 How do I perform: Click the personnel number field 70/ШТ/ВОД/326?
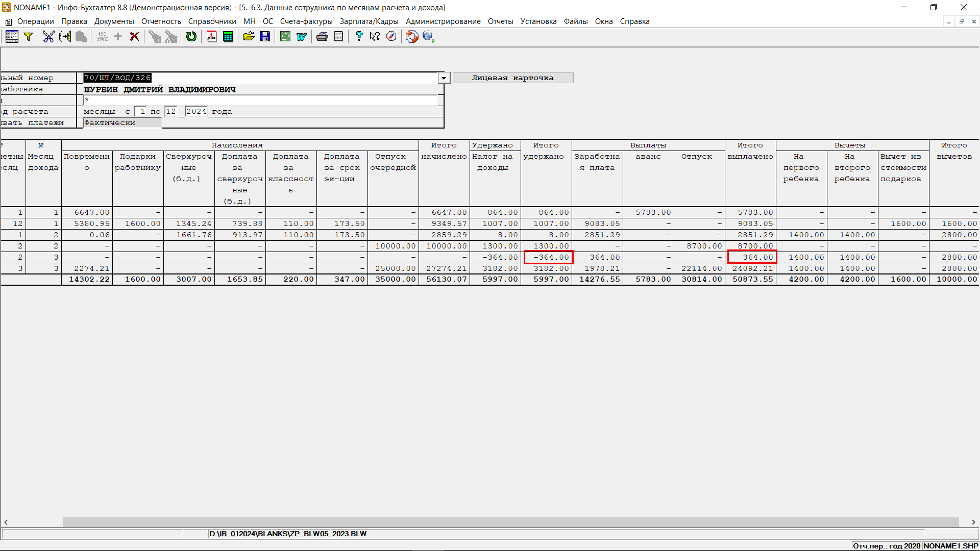(x=260, y=78)
